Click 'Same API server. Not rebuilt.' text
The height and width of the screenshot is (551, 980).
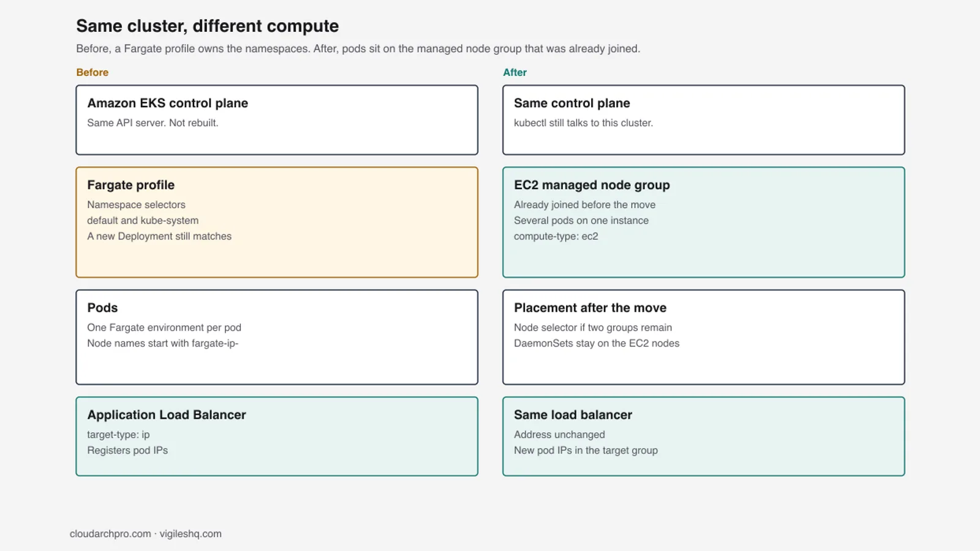153,122
